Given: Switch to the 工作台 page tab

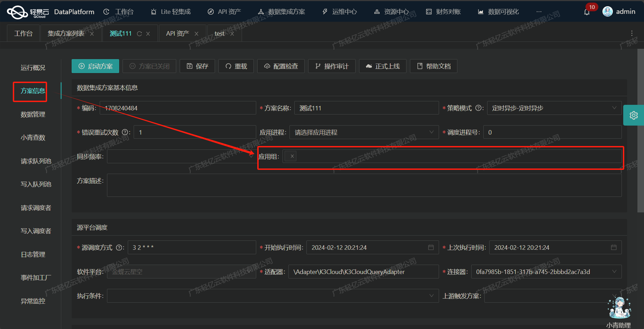Looking at the screenshot, I should pyautogui.click(x=23, y=33).
